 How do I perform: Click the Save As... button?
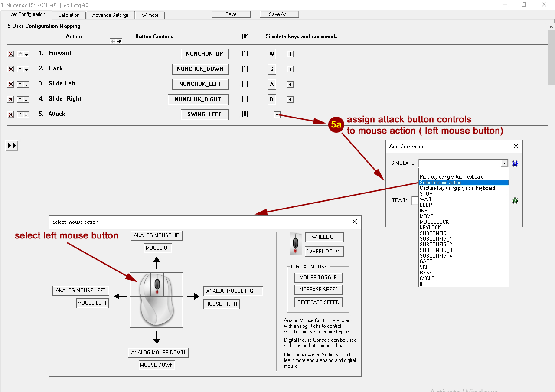279,14
